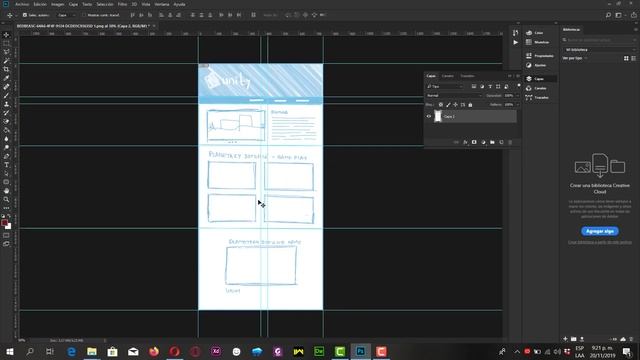The height and width of the screenshot is (360, 640).
Task: Toggle lock position
Action: tap(456, 105)
